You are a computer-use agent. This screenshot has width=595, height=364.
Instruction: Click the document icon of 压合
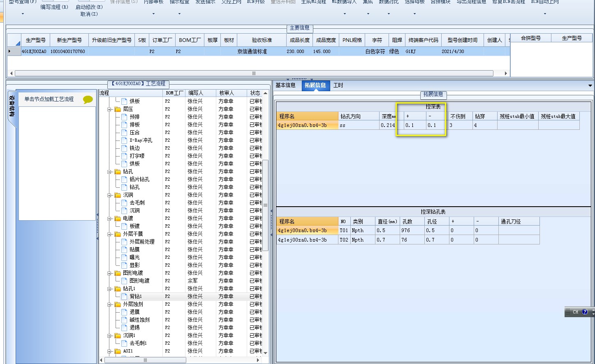coord(124,133)
